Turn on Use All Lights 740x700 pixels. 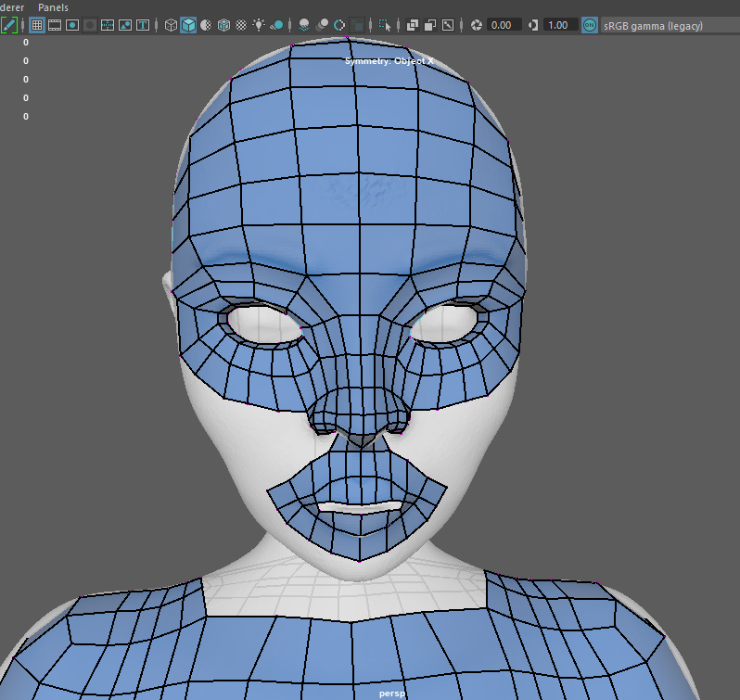point(259,25)
